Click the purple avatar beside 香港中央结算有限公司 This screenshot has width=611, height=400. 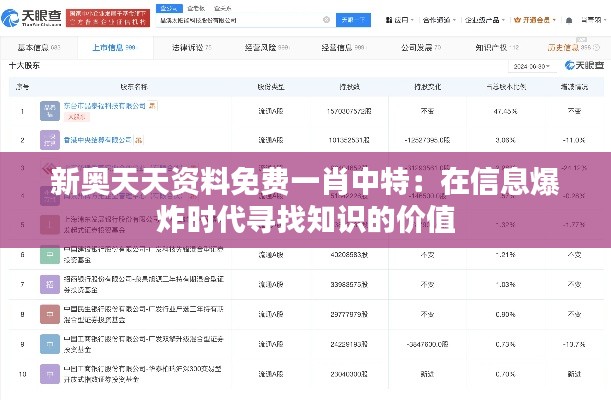[50, 140]
